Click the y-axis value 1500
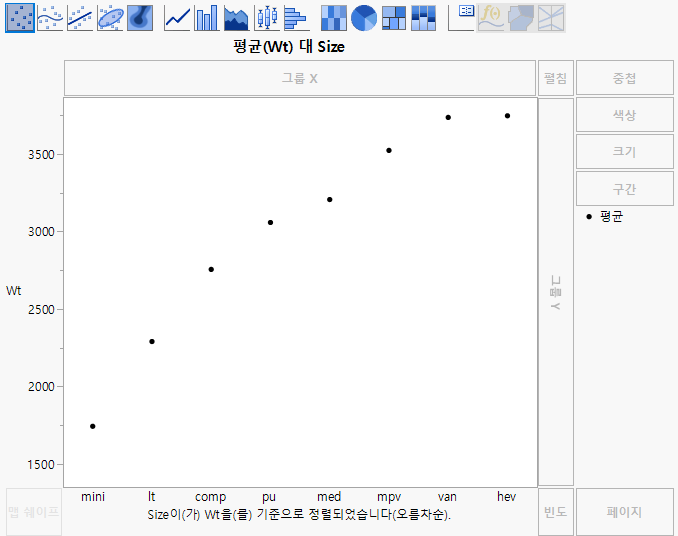The image size is (678, 536). (x=42, y=465)
